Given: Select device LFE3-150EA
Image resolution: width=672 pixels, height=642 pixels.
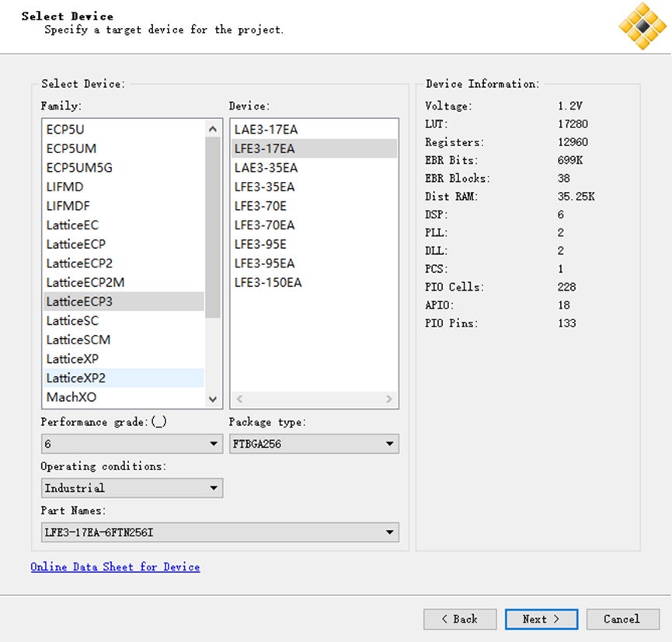Looking at the screenshot, I should tap(314, 283).
